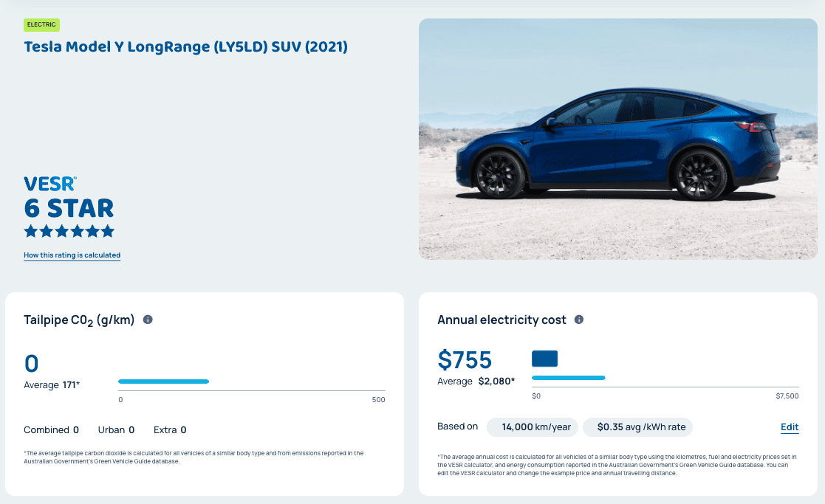Click the average CO2 blue bar
Screen dimensions: 825x504
164,382
